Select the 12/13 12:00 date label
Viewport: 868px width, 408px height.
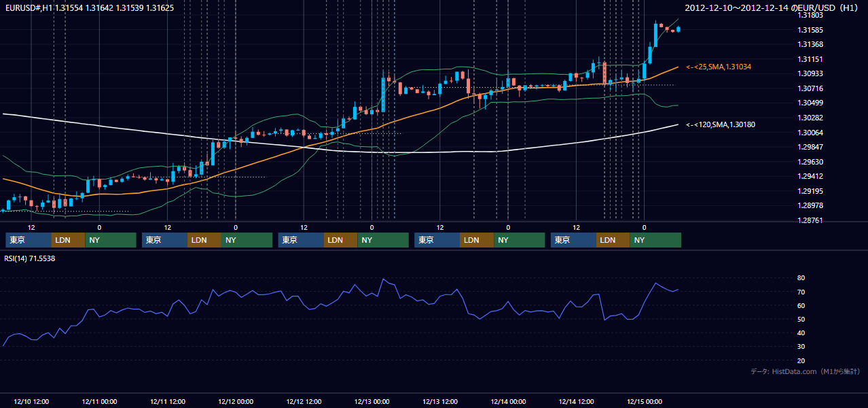coord(440,401)
